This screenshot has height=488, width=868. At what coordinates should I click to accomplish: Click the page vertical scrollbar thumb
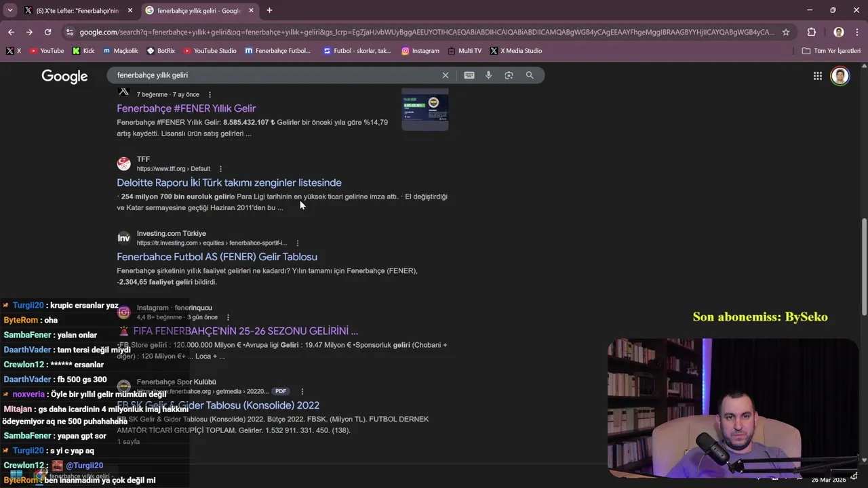pyautogui.click(x=863, y=266)
